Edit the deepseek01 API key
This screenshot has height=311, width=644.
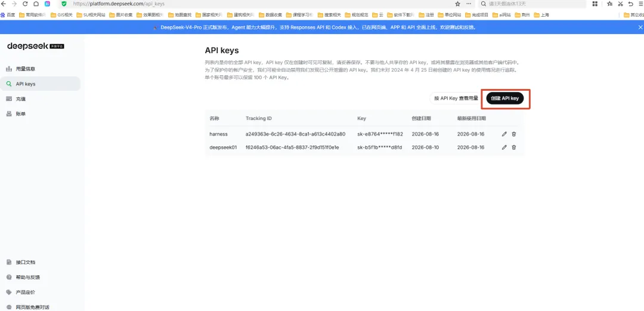(504, 147)
